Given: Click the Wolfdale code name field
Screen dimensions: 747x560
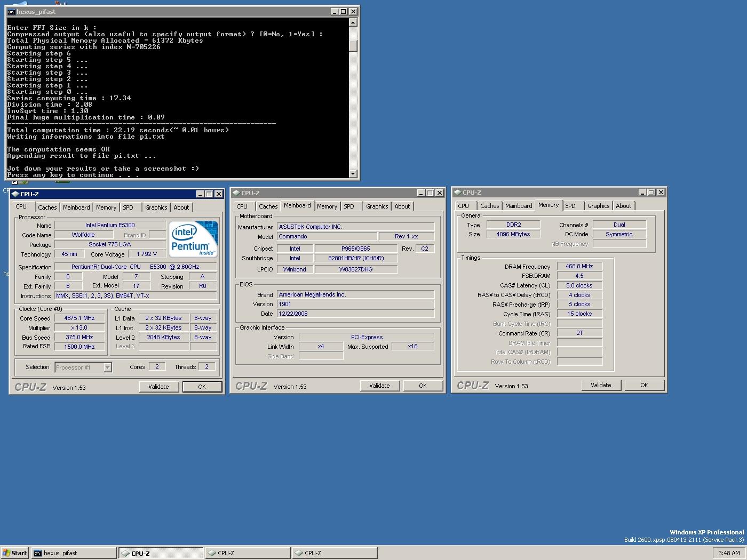Looking at the screenshot, I should (x=83, y=235).
